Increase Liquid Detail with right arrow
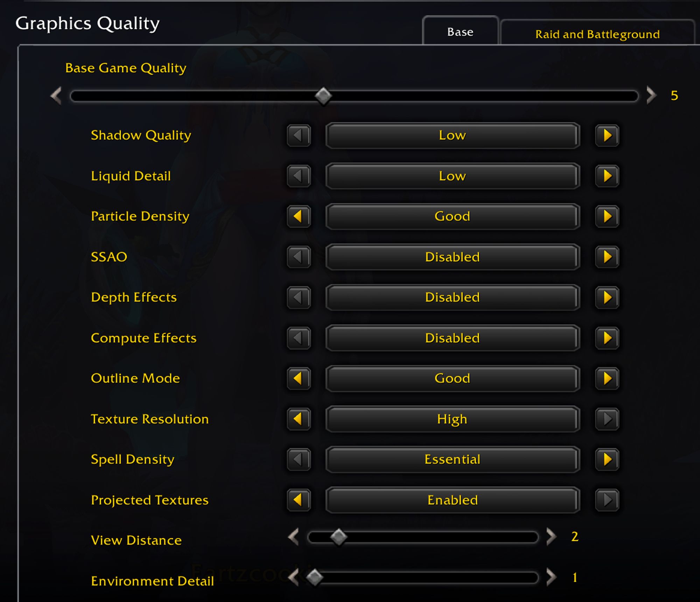The image size is (700, 602). pyautogui.click(x=607, y=176)
